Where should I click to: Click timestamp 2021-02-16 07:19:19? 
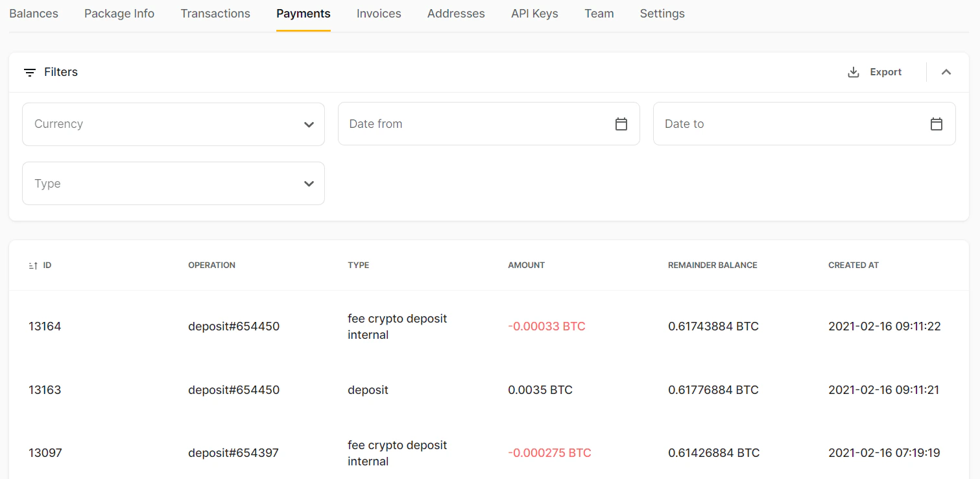coord(884,453)
